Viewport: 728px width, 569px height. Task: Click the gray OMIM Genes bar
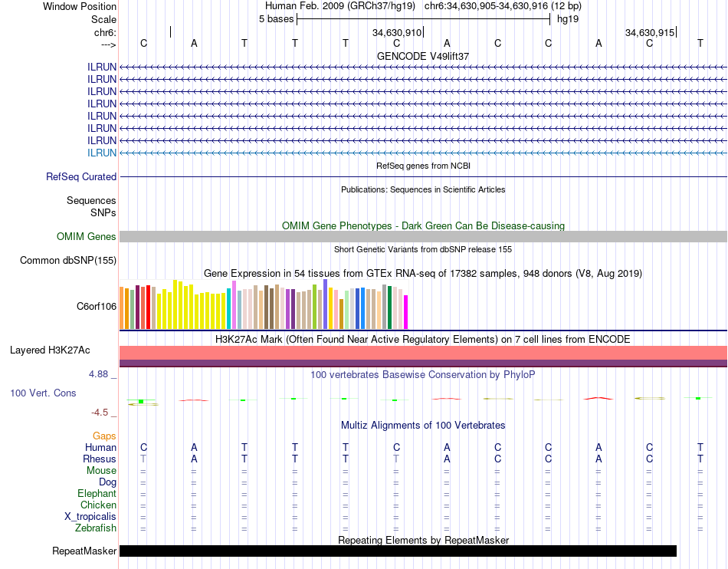coord(423,236)
